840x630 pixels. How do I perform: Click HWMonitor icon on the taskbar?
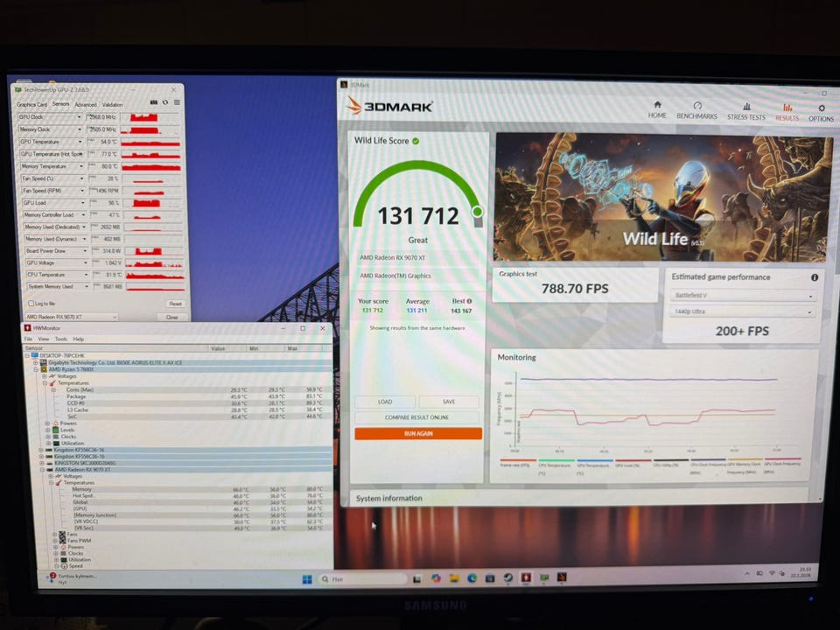click(526, 577)
